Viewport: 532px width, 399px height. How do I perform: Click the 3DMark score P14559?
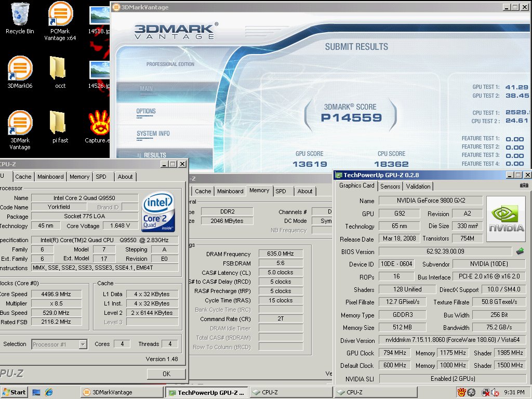click(351, 118)
